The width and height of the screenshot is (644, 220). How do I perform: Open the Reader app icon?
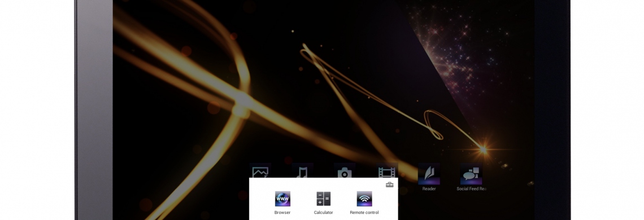pos(429,174)
